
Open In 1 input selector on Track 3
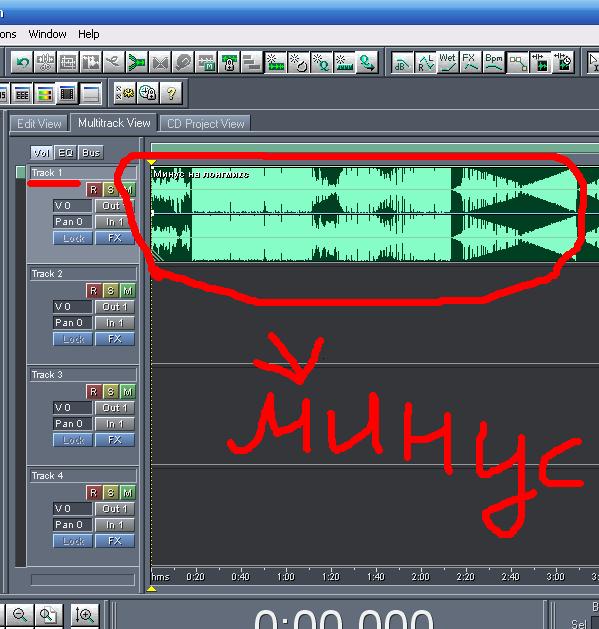pos(115,424)
